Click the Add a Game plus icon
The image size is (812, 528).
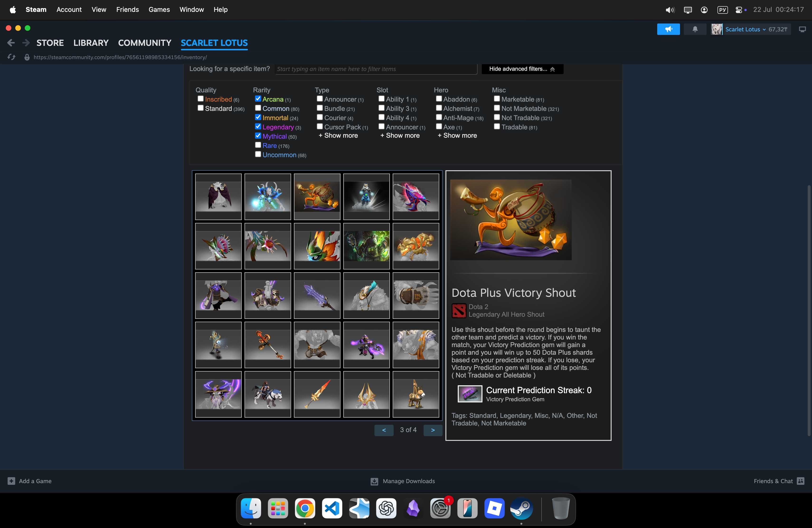click(x=11, y=481)
